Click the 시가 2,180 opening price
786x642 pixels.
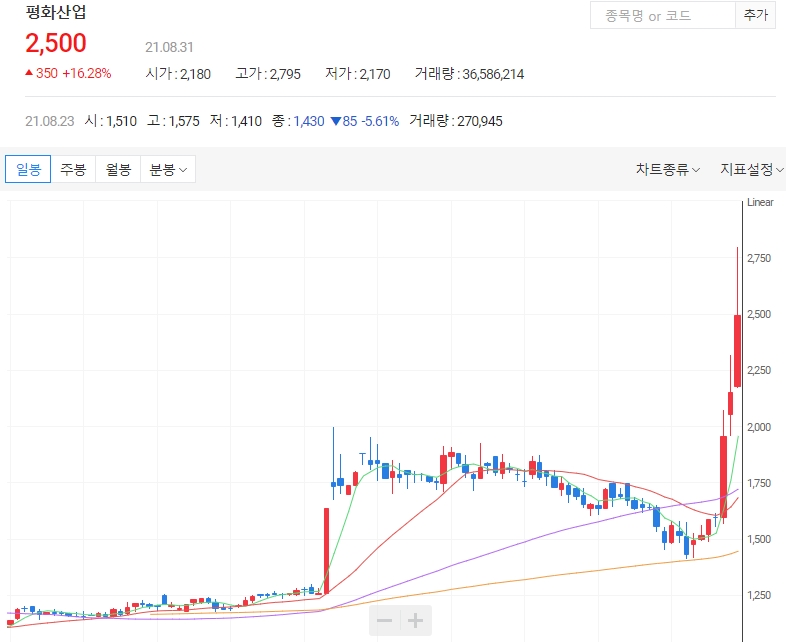pos(178,74)
